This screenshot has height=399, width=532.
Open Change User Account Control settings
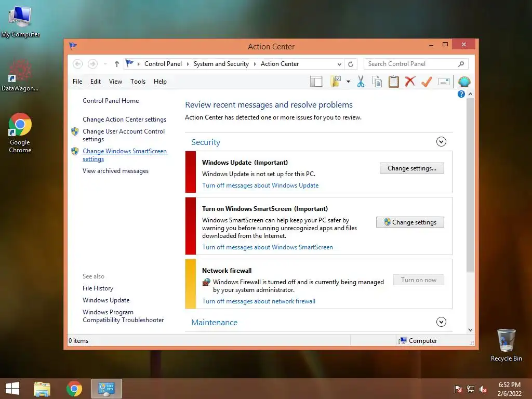124,135
